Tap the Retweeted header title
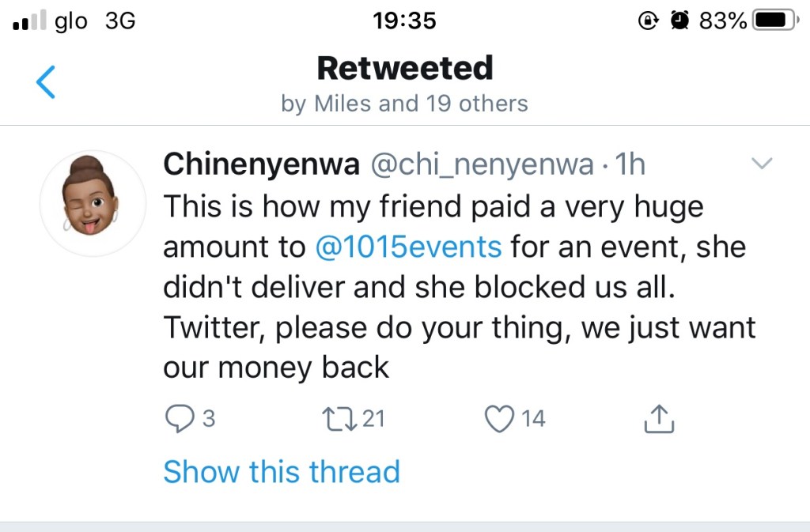Viewport: 810px width, 532px height. [x=404, y=69]
